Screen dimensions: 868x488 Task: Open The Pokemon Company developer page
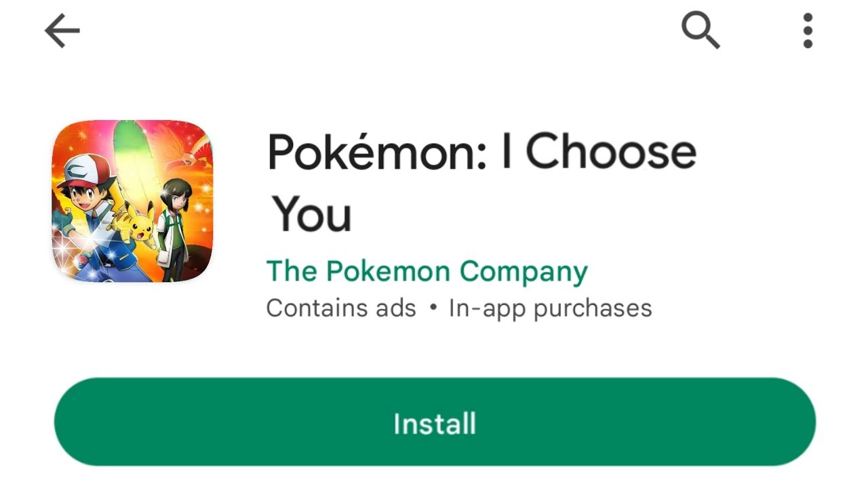pyautogui.click(x=427, y=272)
